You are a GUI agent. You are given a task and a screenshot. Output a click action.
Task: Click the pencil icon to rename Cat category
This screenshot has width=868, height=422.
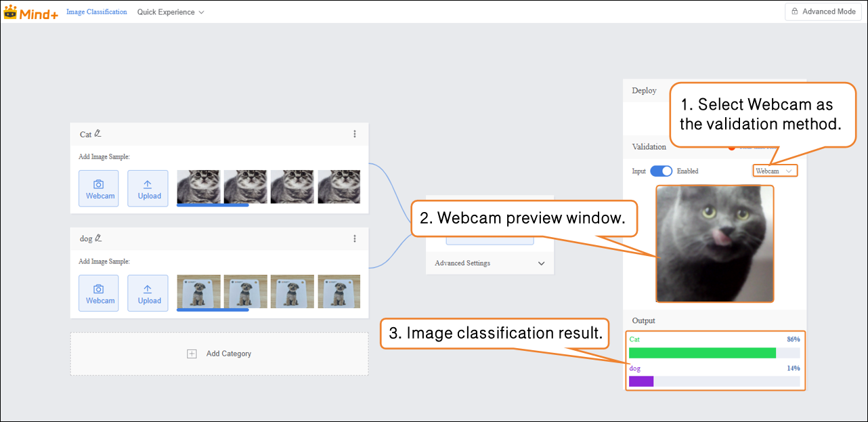coord(98,133)
